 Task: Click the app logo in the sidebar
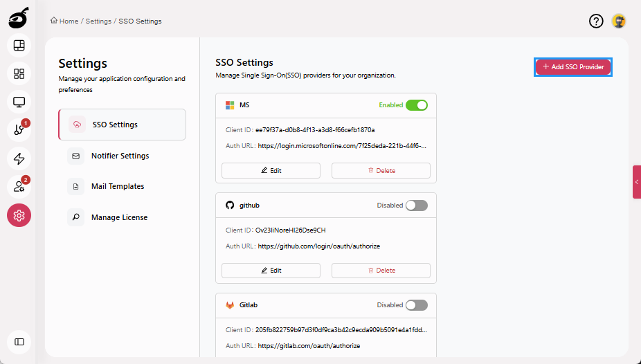[19, 18]
